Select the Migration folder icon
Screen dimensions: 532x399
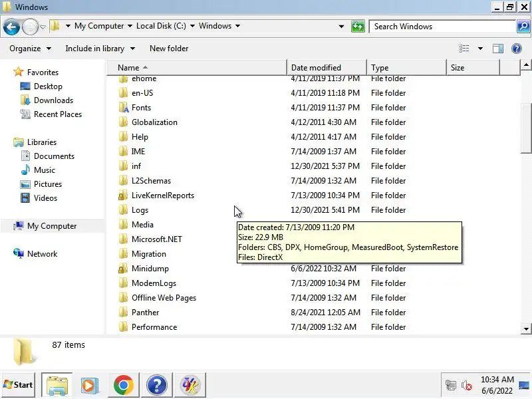click(123, 254)
